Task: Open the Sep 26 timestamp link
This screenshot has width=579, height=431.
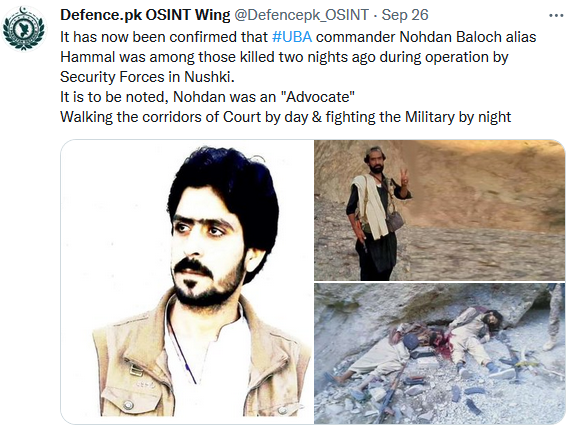Action: tap(405, 15)
